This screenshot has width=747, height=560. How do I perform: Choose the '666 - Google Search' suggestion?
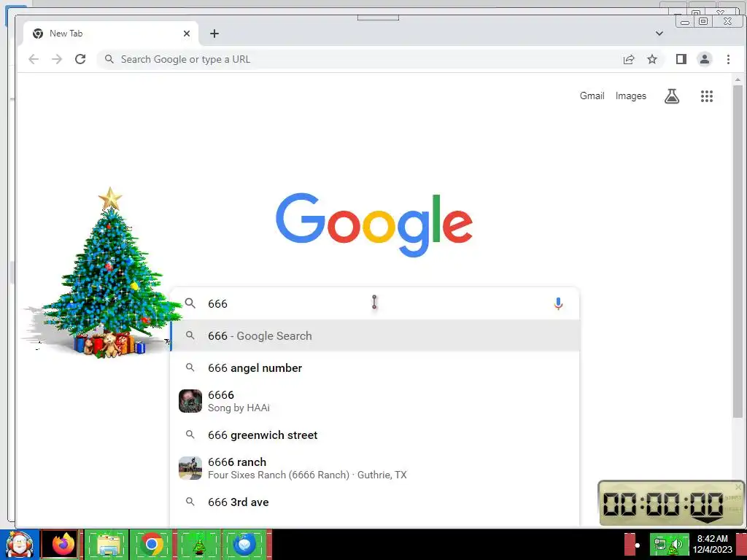(375, 335)
